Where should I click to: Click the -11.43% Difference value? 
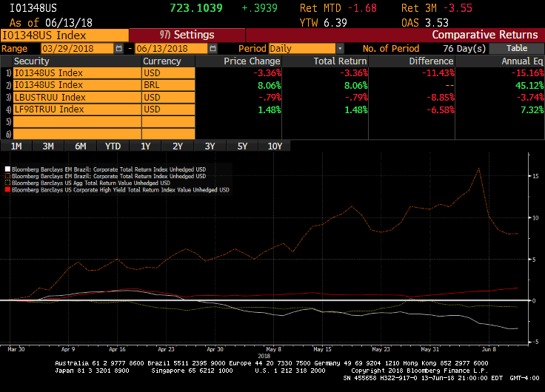(438, 73)
